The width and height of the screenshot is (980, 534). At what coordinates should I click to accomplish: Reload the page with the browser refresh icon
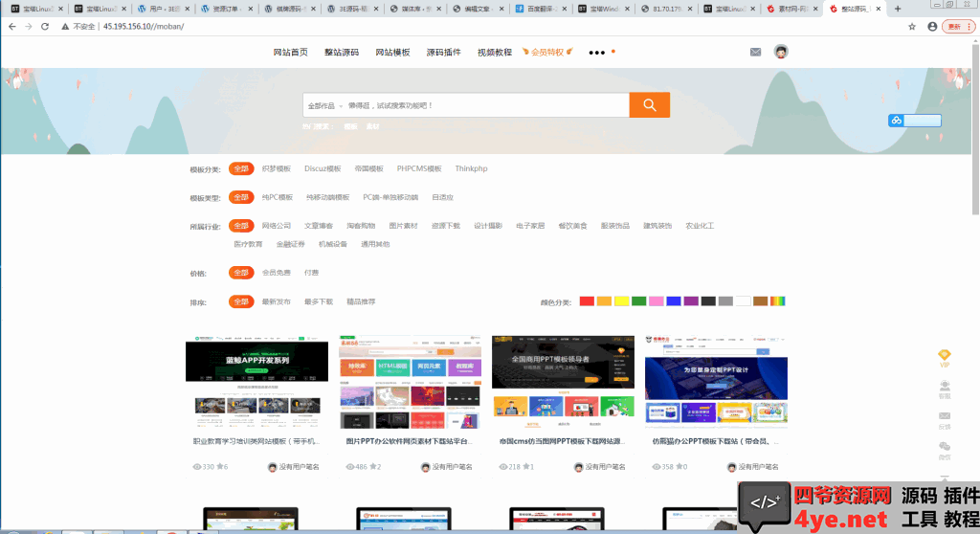pyautogui.click(x=44, y=27)
